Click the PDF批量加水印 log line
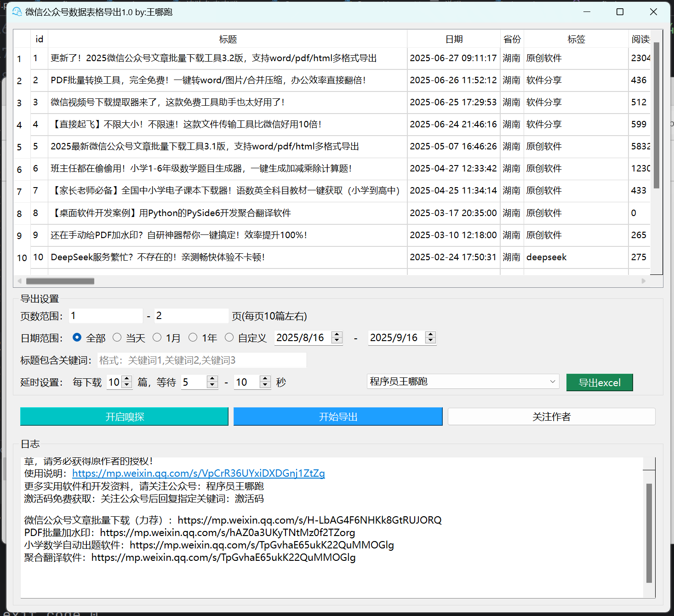The height and width of the screenshot is (616, 674). tap(189, 533)
